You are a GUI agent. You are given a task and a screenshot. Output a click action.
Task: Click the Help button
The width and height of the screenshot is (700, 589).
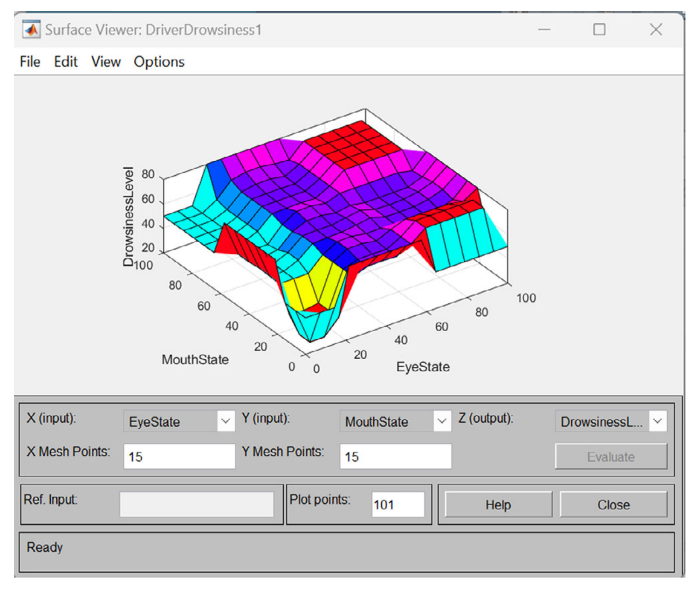pos(498,505)
